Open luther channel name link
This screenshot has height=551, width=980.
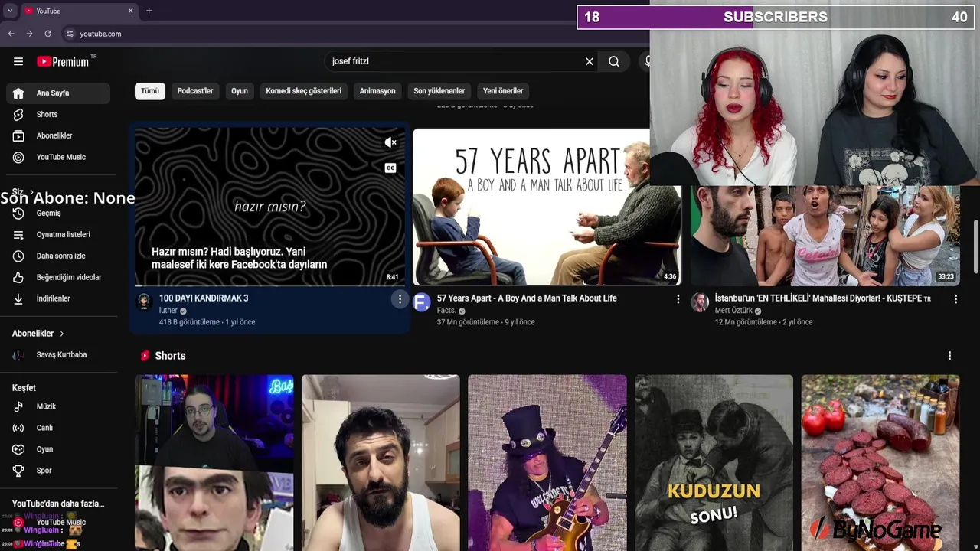click(x=168, y=311)
